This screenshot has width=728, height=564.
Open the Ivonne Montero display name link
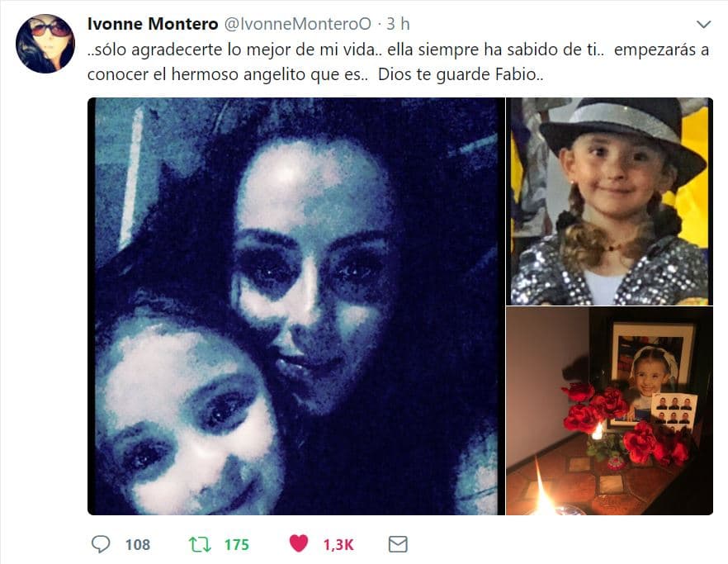point(153,24)
